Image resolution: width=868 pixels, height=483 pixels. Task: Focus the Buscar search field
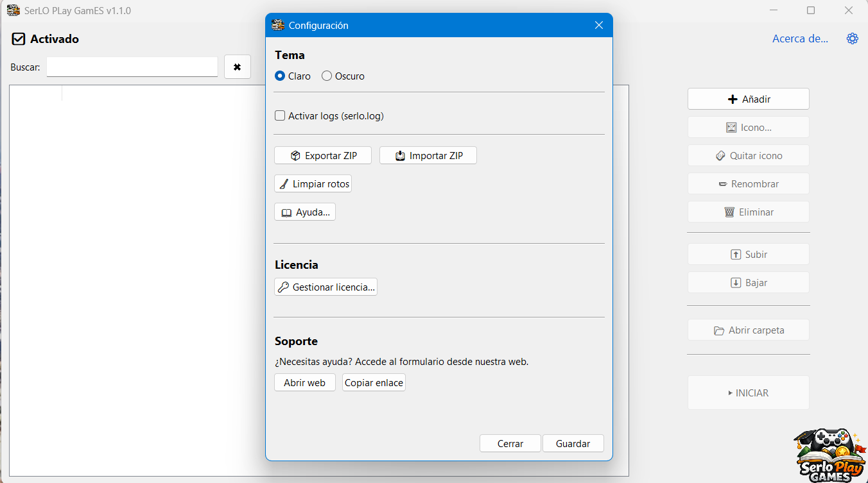pos(132,67)
